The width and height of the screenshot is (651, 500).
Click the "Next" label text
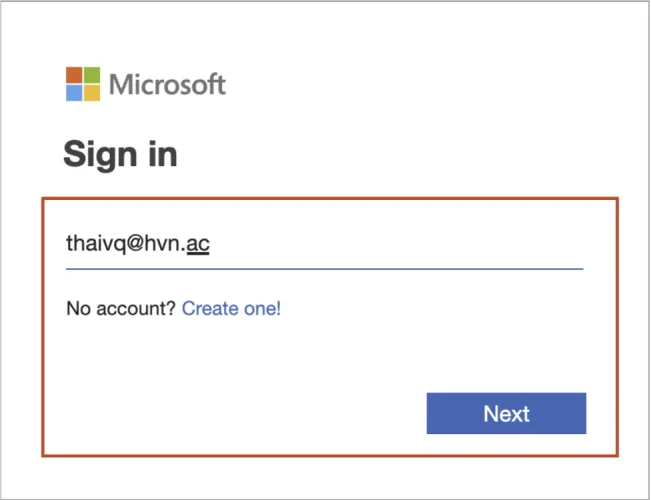pyautogui.click(x=506, y=414)
